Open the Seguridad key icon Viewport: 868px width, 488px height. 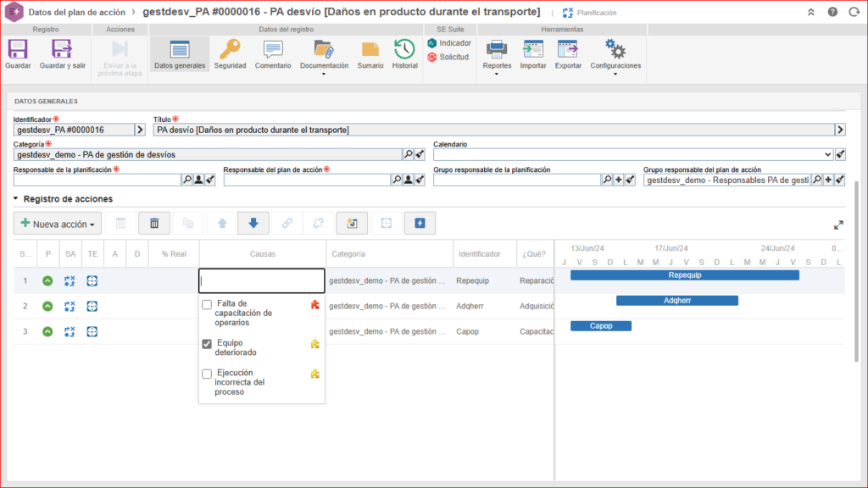tap(230, 50)
